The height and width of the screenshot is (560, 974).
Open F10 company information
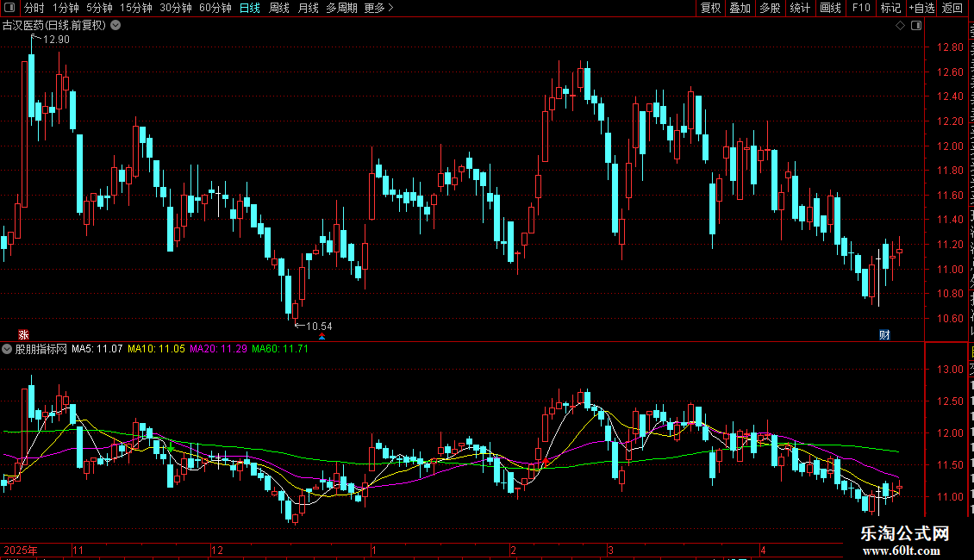[x=861, y=8]
